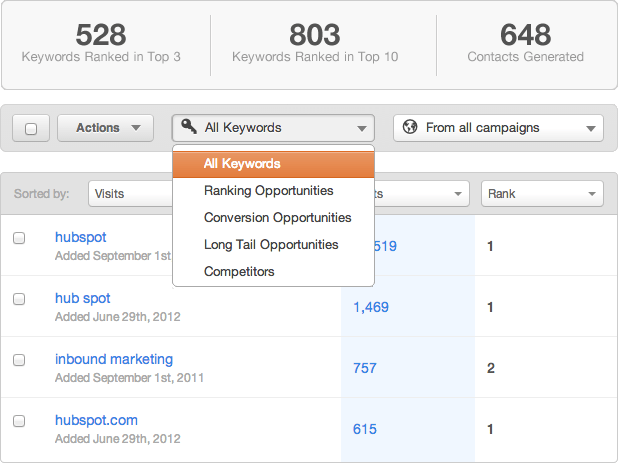Click 'Added September 1st, 2011' under inbound marketing

[129, 378]
